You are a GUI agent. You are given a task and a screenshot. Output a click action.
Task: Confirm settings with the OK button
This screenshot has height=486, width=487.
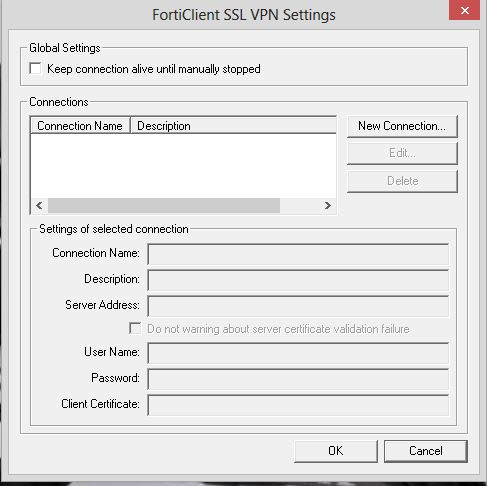[336, 451]
